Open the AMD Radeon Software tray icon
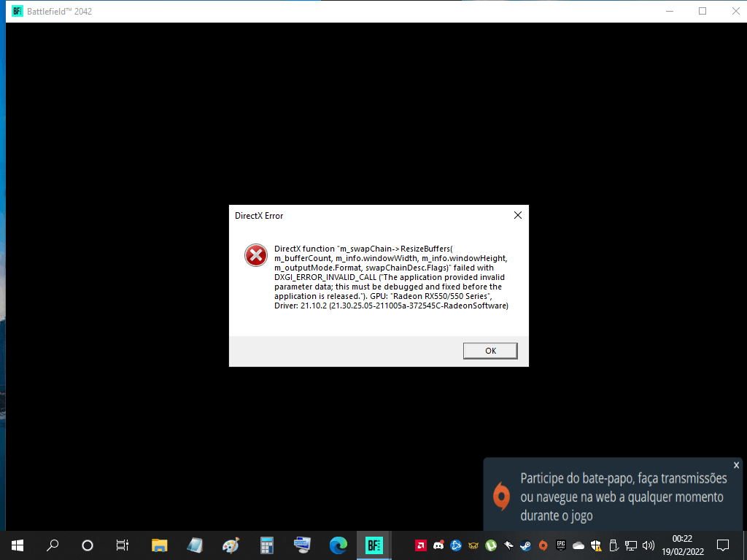This screenshot has height=560, width=747. 421,545
